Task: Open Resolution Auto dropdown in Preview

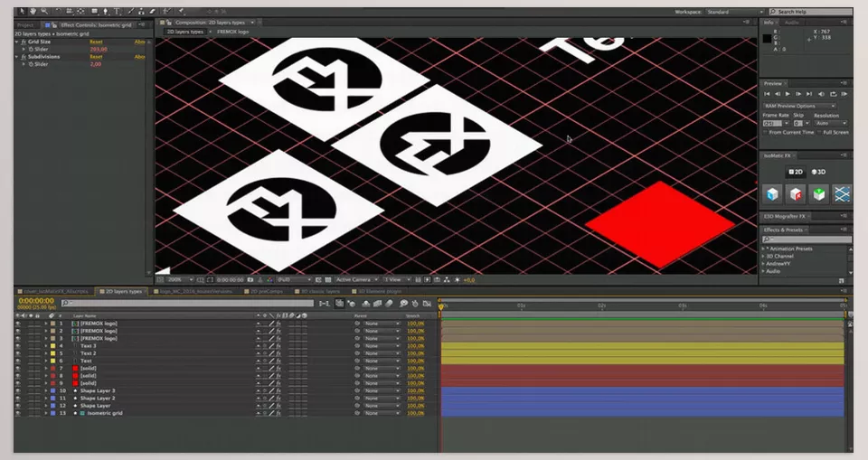Action: coord(831,124)
